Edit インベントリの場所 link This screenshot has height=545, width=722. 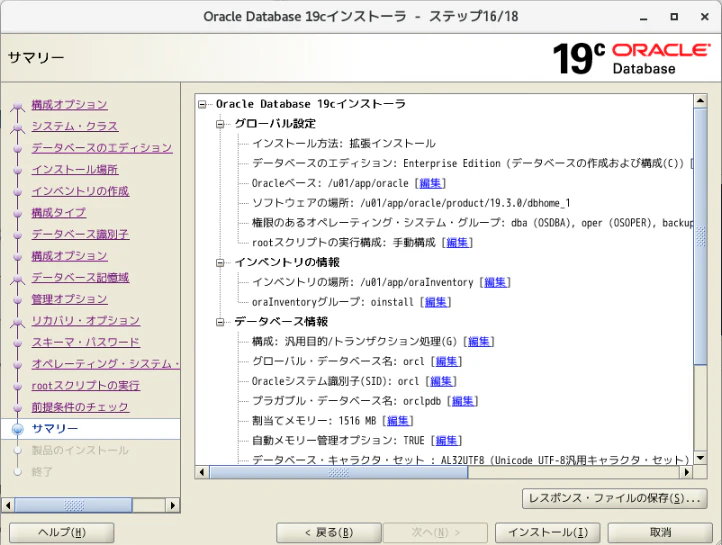(x=495, y=282)
